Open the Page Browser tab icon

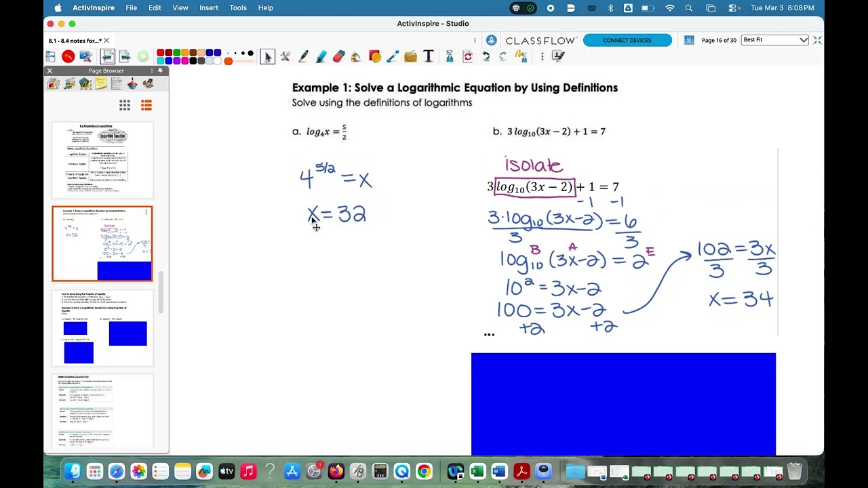(x=54, y=84)
